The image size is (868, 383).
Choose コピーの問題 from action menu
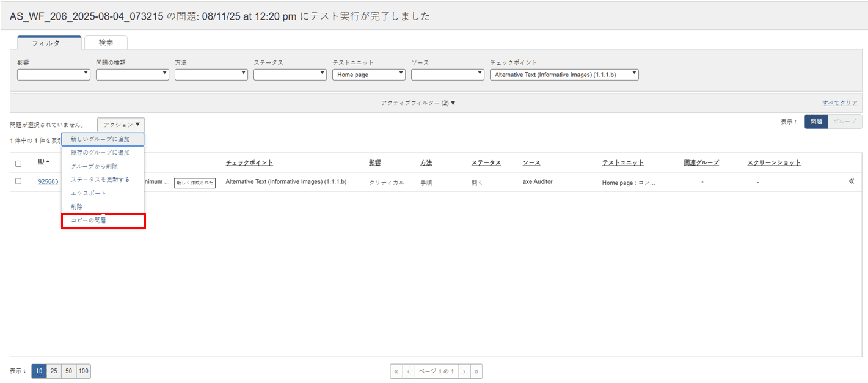pos(89,221)
